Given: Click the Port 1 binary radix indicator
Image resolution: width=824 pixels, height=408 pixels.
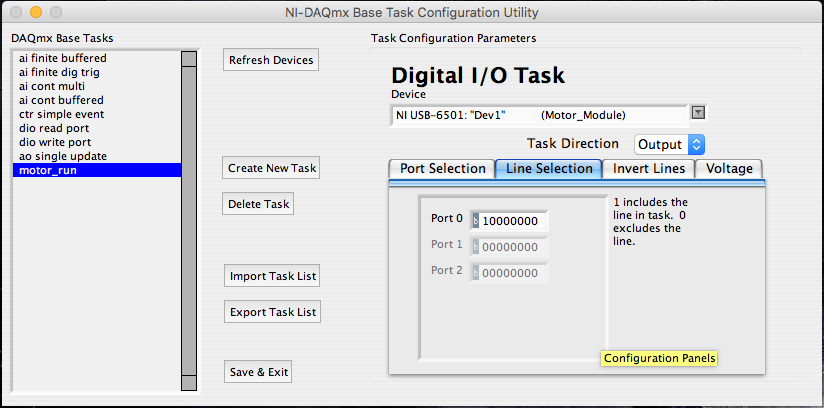Looking at the screenshot, I should click(475, 247).
